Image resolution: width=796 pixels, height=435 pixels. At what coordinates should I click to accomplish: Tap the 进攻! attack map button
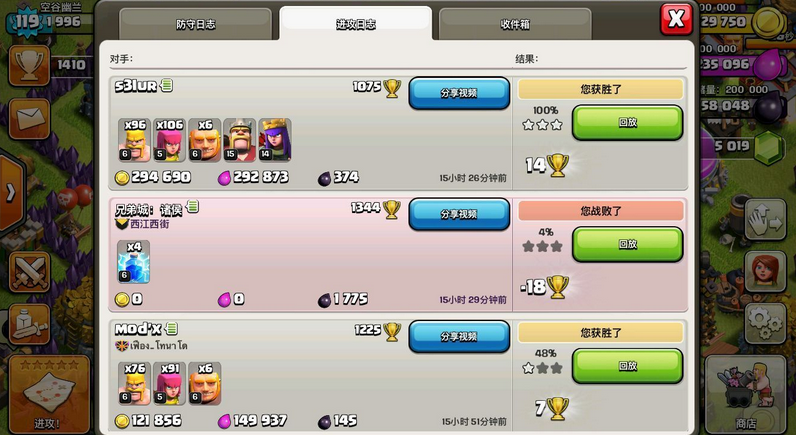tap(49, 395)
